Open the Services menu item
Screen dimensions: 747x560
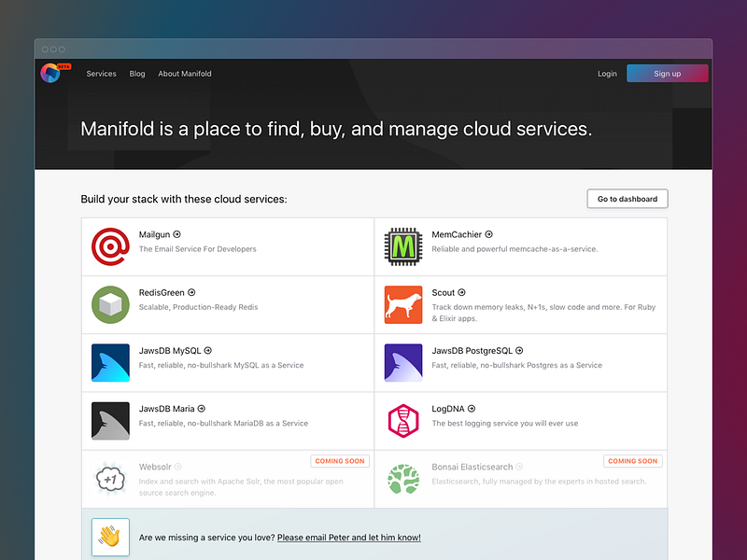[101, 74]
